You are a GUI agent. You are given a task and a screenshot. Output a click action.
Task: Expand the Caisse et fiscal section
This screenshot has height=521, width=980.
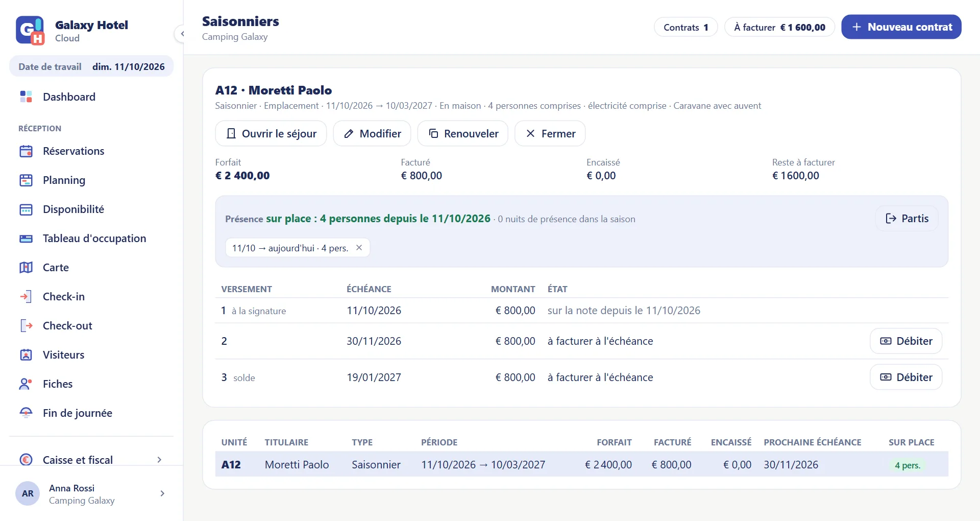click(159, 460)
